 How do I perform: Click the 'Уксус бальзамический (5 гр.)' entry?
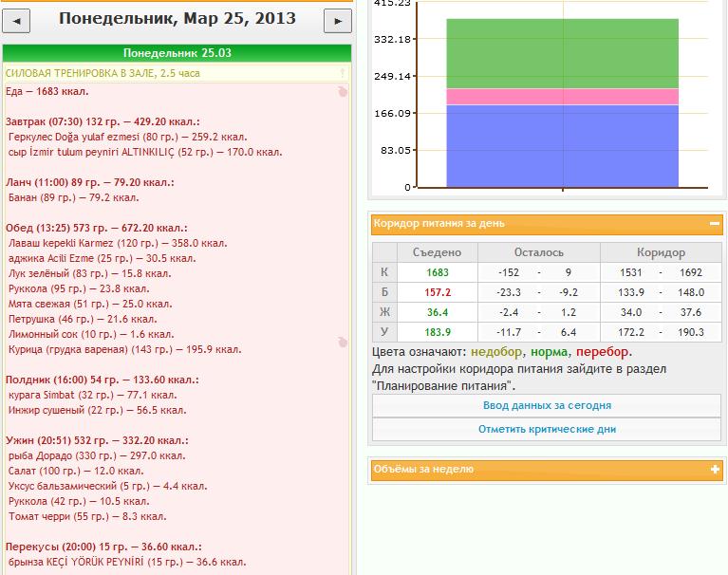click(x=107, y=487)
